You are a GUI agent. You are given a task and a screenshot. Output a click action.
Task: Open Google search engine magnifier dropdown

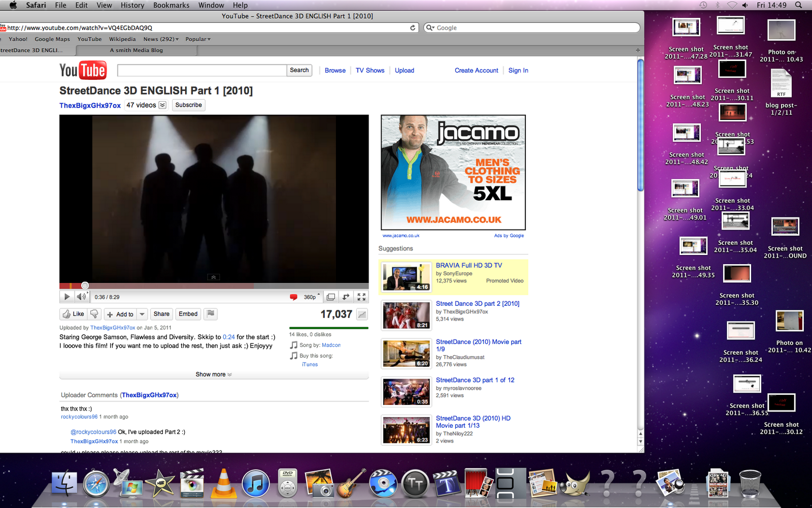click(x=430, y=28)
